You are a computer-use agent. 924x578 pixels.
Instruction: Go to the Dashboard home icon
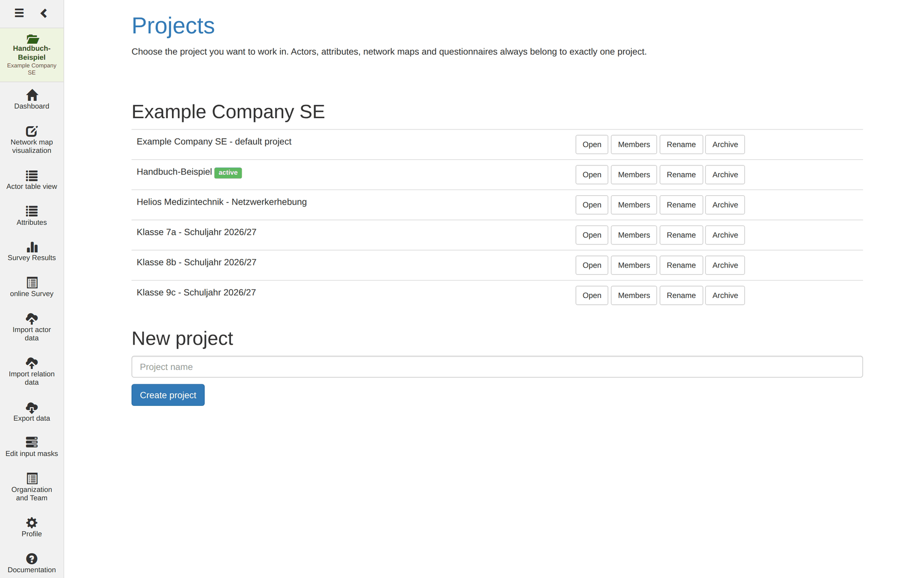click(32, 95)
